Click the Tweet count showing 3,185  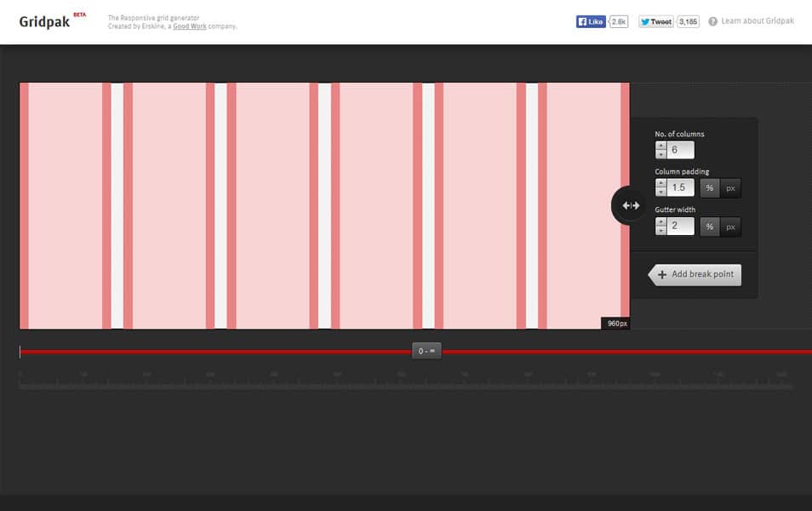(688, 21)
